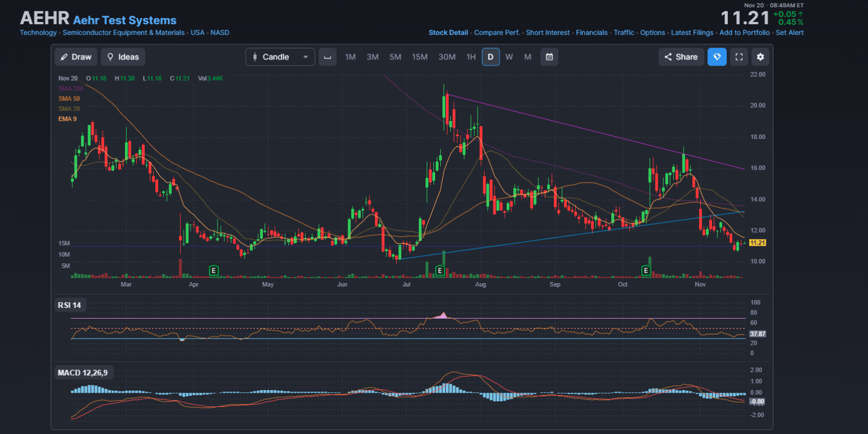Expand the MACD 12,26,9 indicator options
Image resolution: width=868 pixels, height=434 pixels.
(x=83, y=372)
